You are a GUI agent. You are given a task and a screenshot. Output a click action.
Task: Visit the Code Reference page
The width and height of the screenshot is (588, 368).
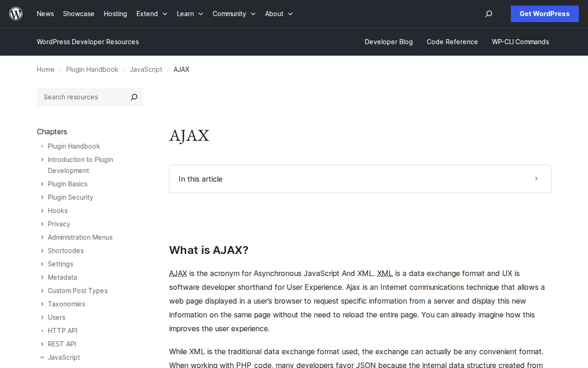click(452, 42)
